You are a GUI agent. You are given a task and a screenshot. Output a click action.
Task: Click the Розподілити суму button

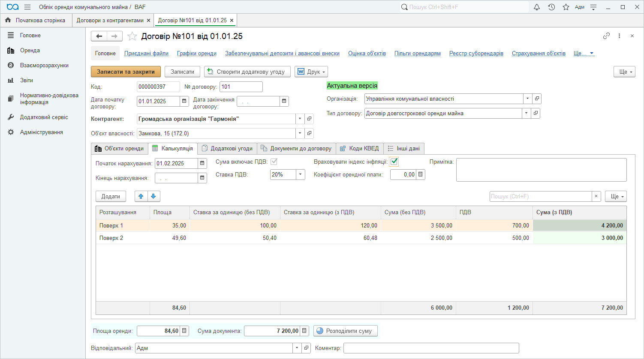[x=346, y=331]
